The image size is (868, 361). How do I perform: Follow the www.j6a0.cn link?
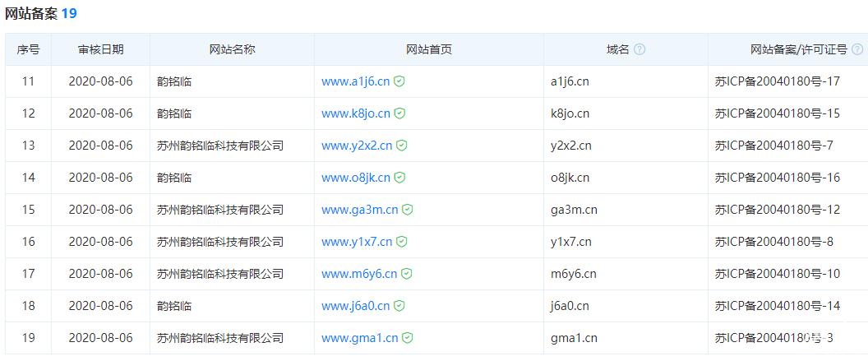pyautogui.click(x=355, y=306)
